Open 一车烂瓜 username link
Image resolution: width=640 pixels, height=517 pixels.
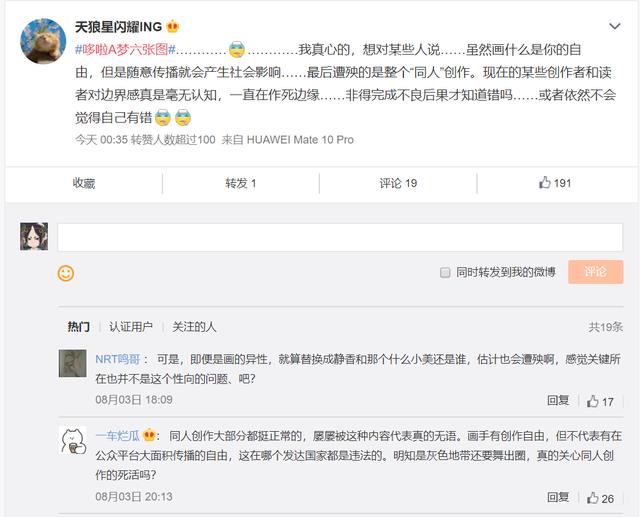click(x=117, y=435)
